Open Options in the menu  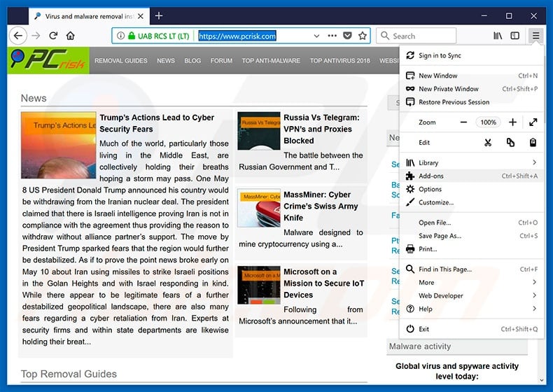(472, 189)
